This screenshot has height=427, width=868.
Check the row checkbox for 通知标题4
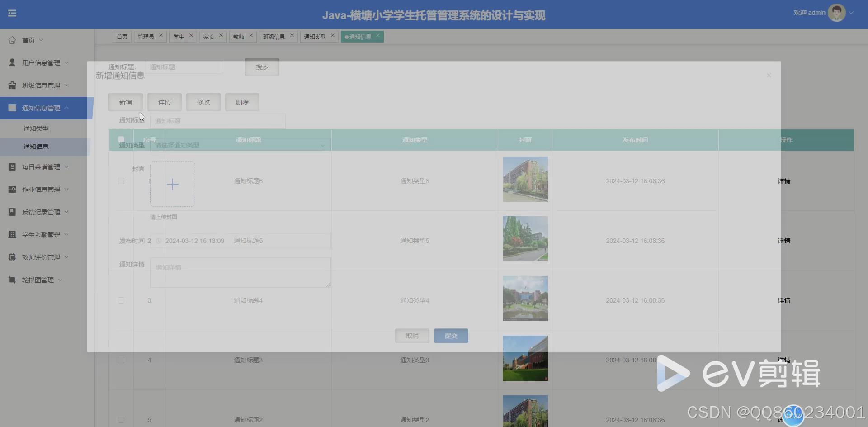coord(121,300)
